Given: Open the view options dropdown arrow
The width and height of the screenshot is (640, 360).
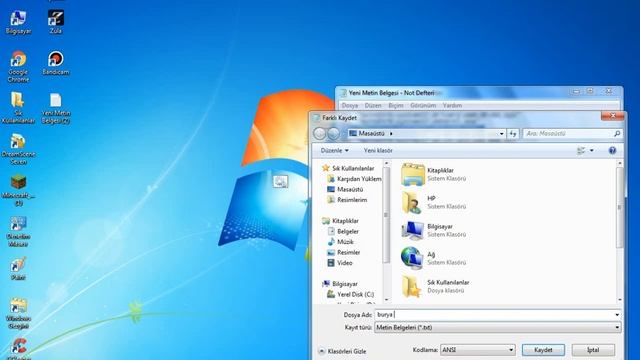Looking at the screenshot, I should (591, 151).
